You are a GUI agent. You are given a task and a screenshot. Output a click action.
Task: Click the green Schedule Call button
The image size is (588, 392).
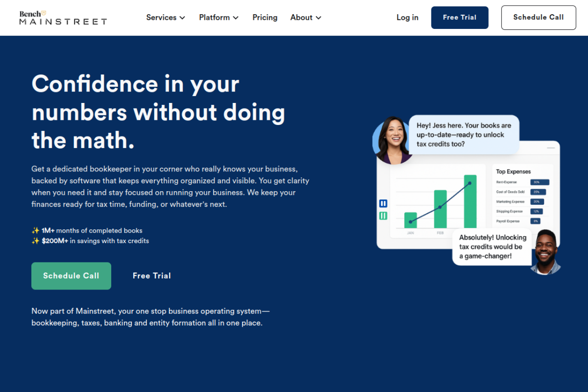tap(71, 276)
